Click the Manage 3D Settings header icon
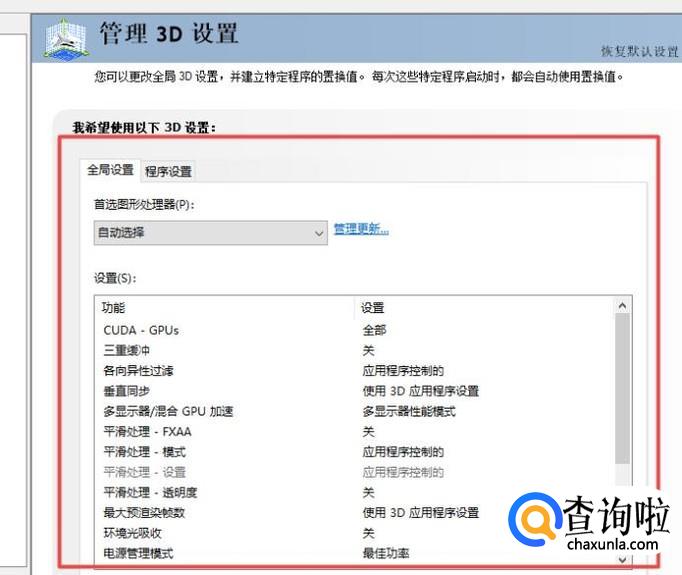Viewport: 682px width, 575px height. coord(67,38)
